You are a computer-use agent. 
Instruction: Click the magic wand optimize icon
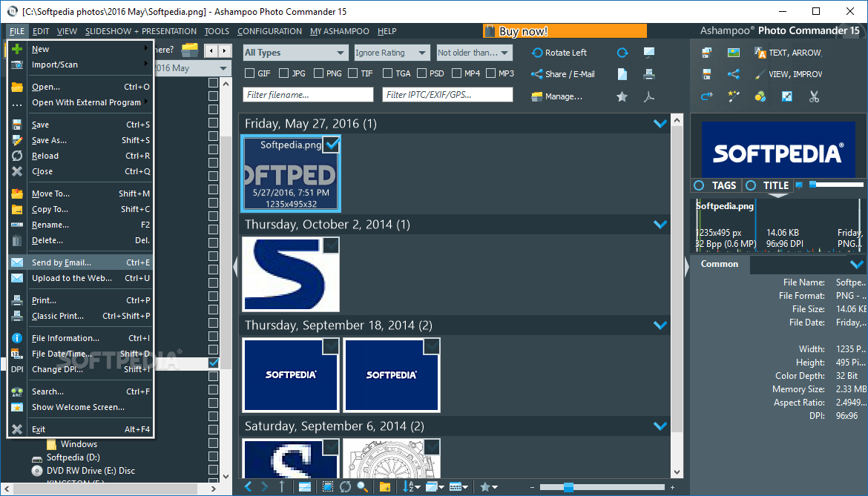tap(734, 97)
